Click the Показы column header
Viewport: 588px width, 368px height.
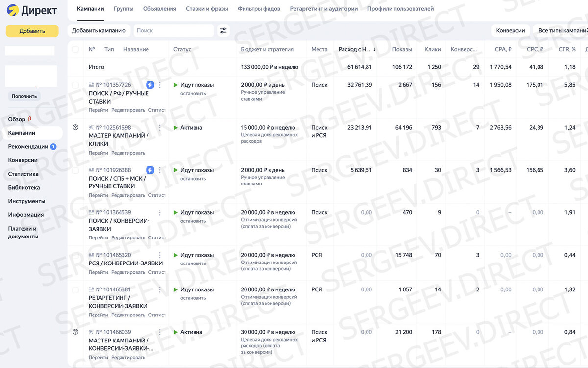(402, 49)
